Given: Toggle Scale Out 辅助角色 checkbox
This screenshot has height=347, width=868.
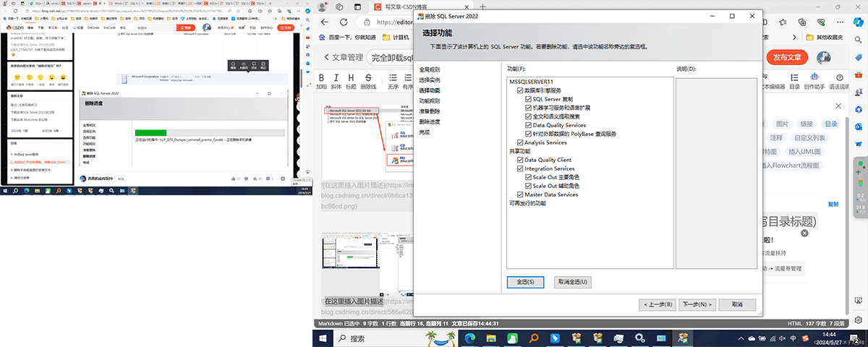Looking at the screenshot, I should (x=528, y=186).
